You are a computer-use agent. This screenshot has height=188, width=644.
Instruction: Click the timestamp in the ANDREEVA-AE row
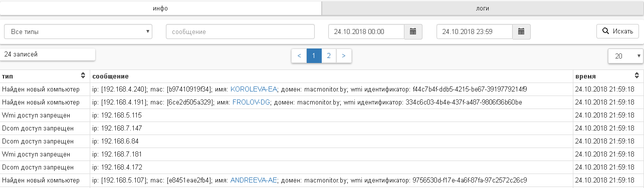coord(604,180)
